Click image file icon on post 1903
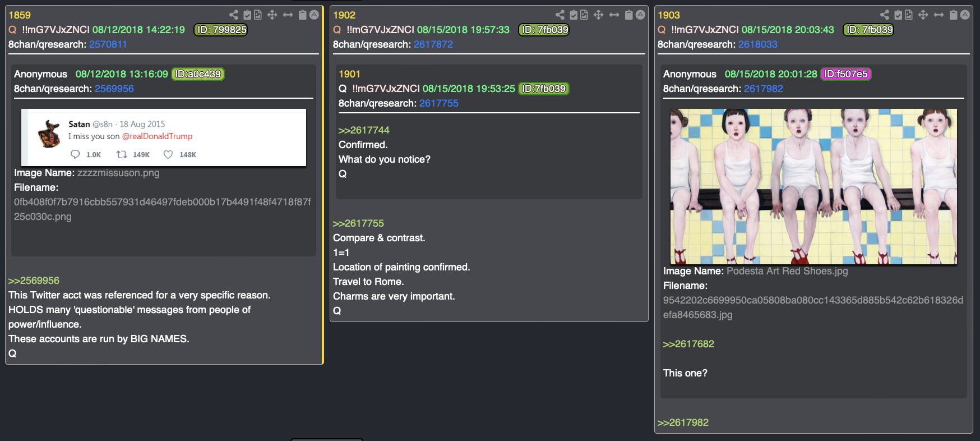Image resolution: width=980 pixels, height=441 pixels. click(x=909, y=15)
